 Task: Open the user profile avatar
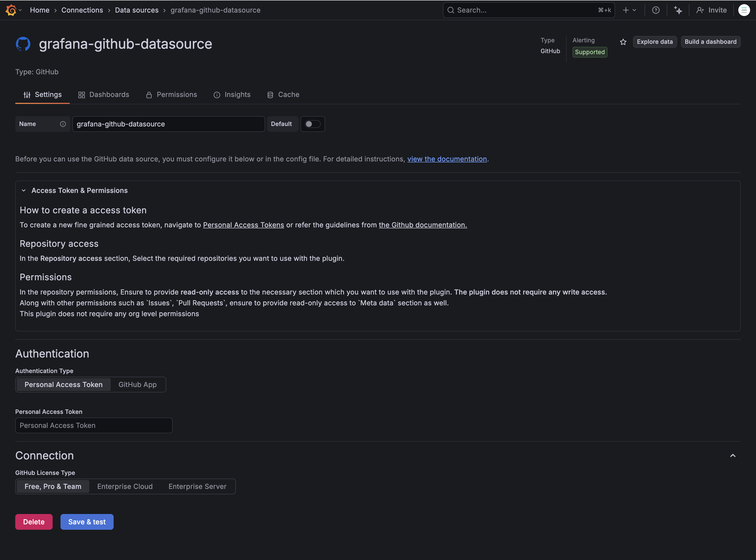coord(744,10)
